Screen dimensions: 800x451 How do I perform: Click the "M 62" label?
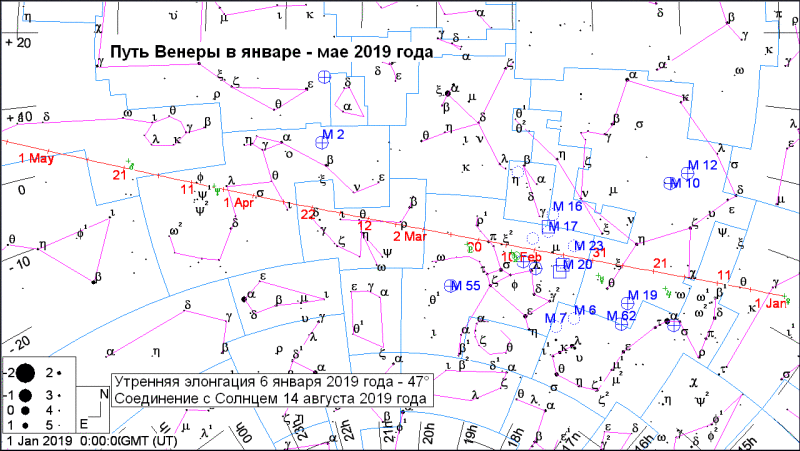621,316
